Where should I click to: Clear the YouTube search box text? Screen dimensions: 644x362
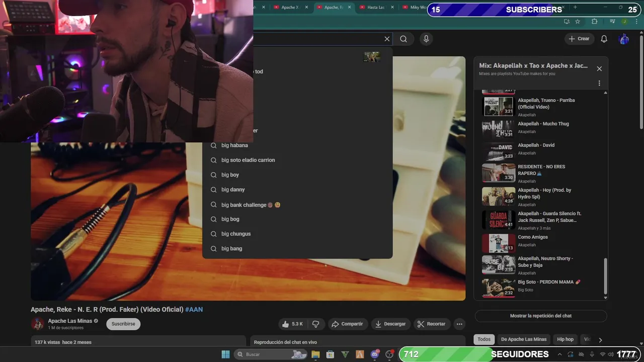(387, 39)
